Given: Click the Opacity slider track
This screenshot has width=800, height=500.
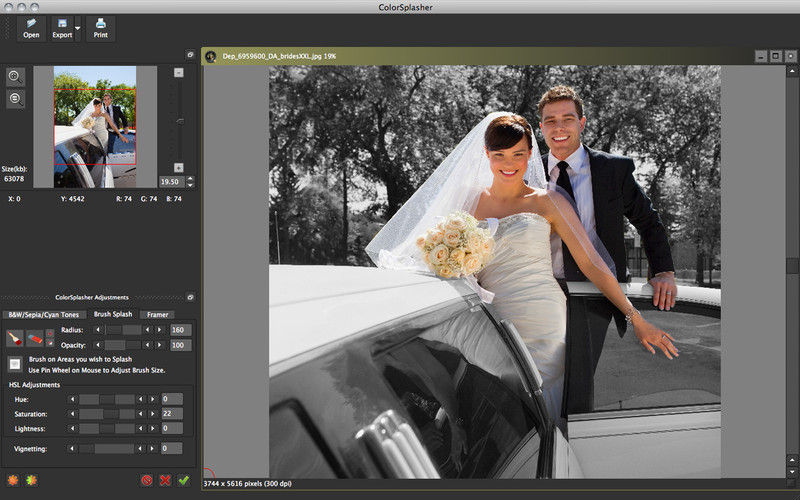Looking at the screenshot, I should point(123,345).
